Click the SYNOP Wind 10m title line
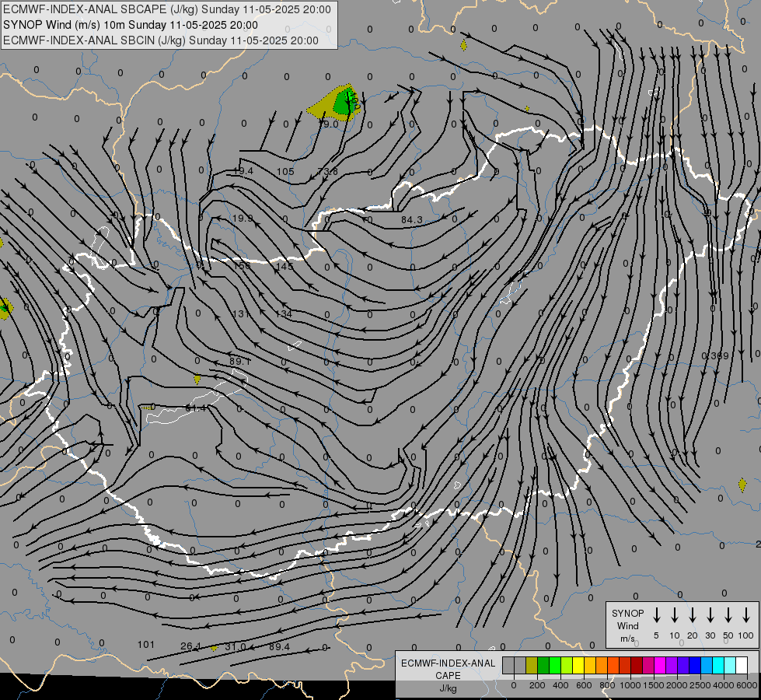 point(131,25)
